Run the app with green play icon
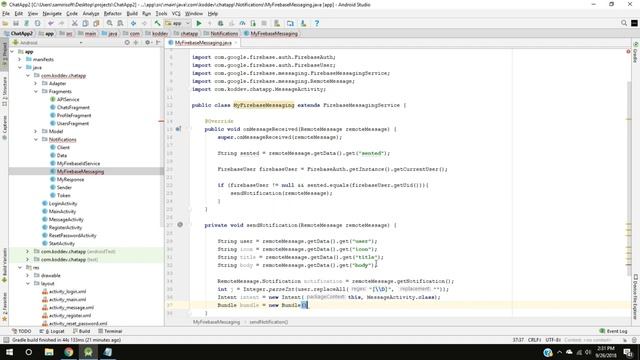The image size is (640, 360). [199, 23]
